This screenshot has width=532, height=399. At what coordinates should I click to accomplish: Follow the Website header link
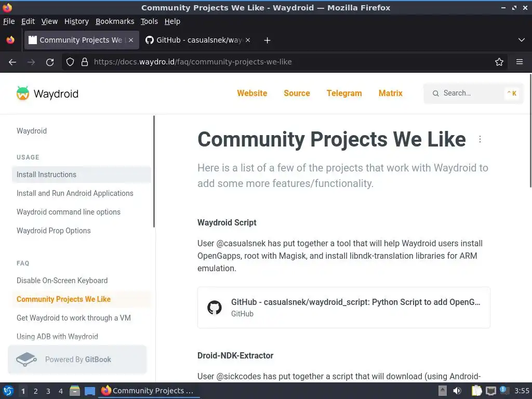point(252,94)
